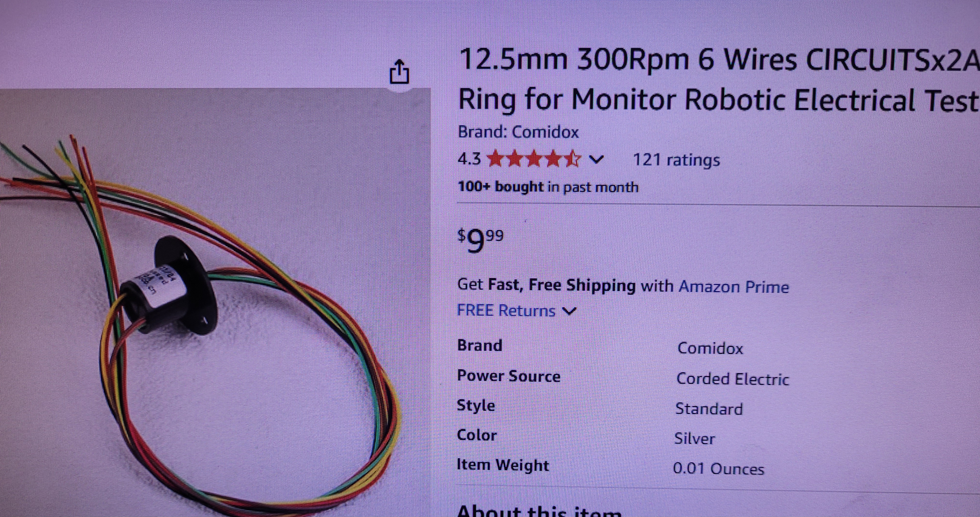Click the 4.3 rating number
This screenshot has height=517, width=980.
click(470, 159)
